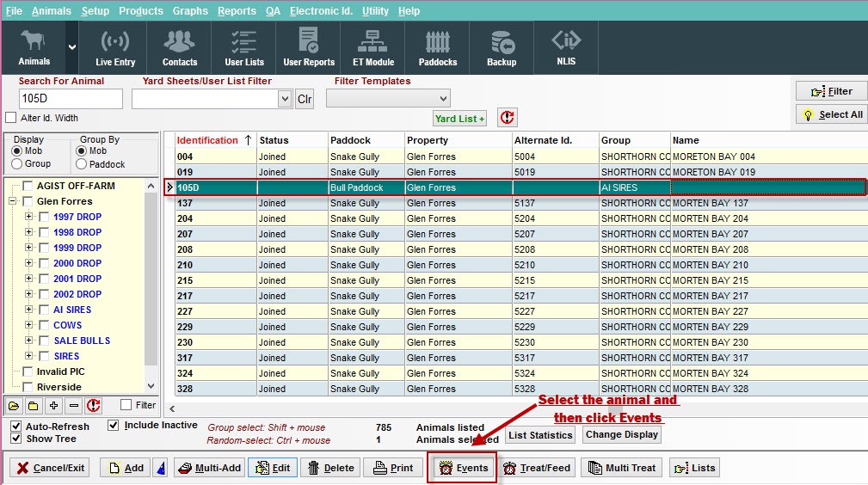Click the Add button
The width and height of the screenshot is (868, 485).
tap(126, 468)
